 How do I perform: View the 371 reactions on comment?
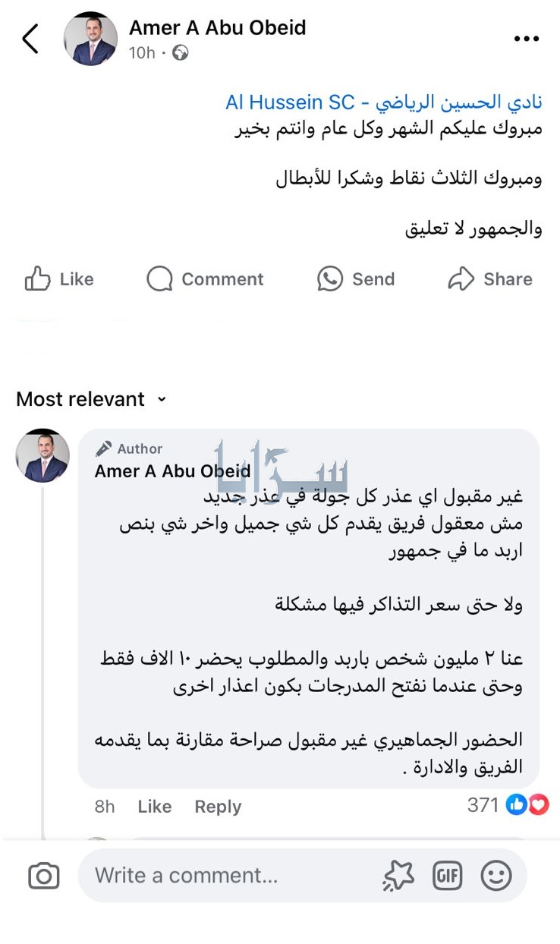coord(507,805)
